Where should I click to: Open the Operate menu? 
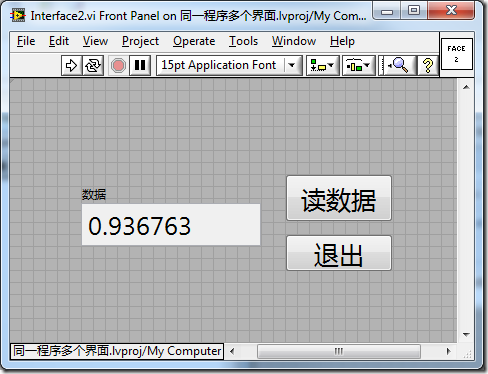[194, 41]
